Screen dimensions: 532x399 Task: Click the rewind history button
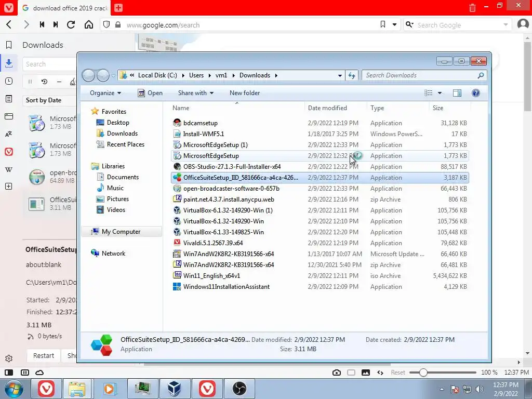click(42, 24)
